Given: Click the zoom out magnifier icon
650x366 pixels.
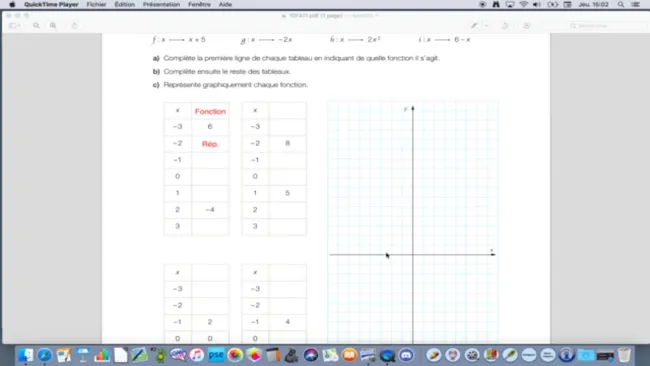Looking at the screenshot, I should pyautogui.click(x=36, y=26).
